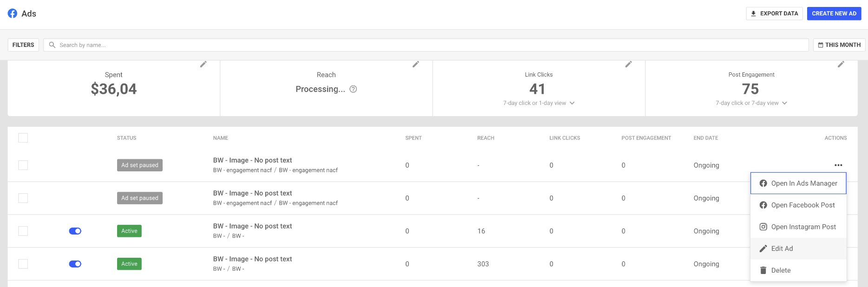Toggle off the active ad with reach 16

(75, 231)
